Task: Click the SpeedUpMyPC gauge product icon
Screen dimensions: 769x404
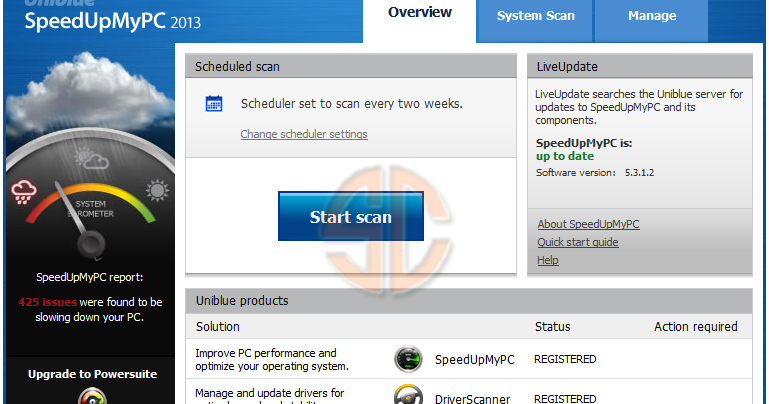Action: click(408, 359)
